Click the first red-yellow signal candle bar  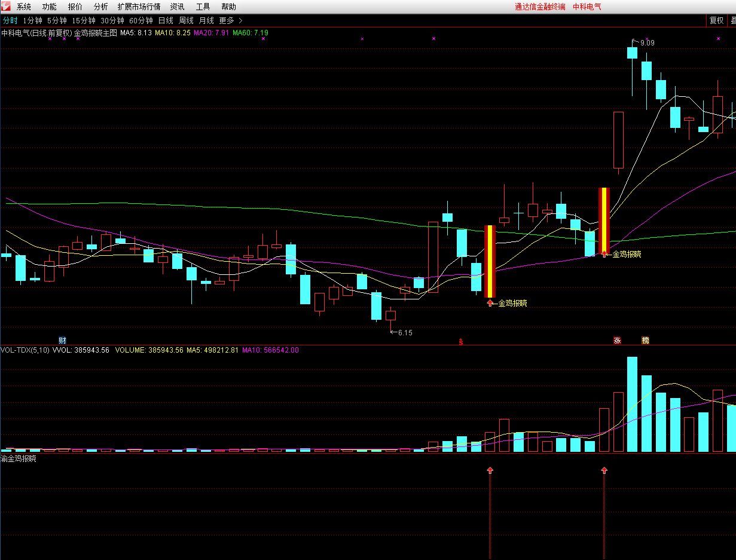pyautogui.click(x=490, y=261)
